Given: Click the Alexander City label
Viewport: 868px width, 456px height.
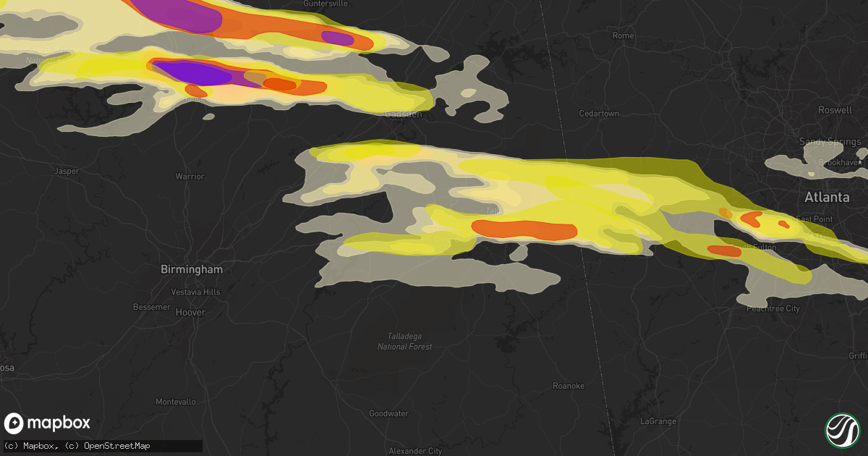Looking at the screenshot, I should coord(416,451).
